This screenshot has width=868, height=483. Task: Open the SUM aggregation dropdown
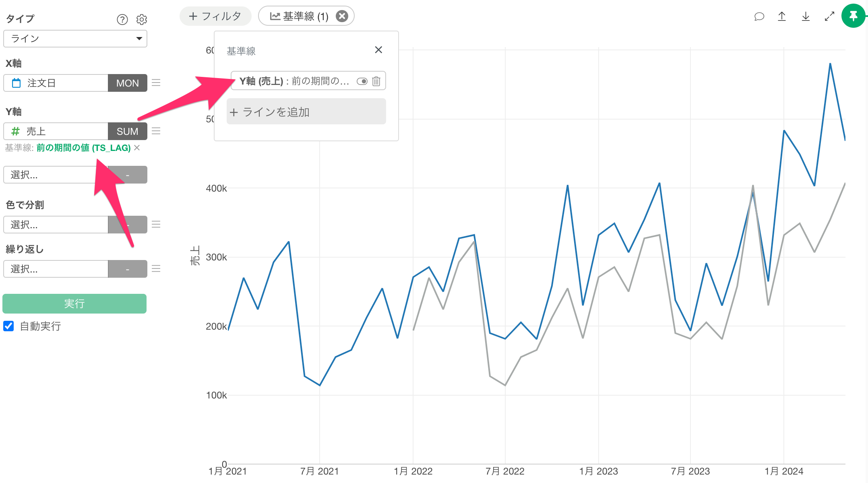coord(127,131)
